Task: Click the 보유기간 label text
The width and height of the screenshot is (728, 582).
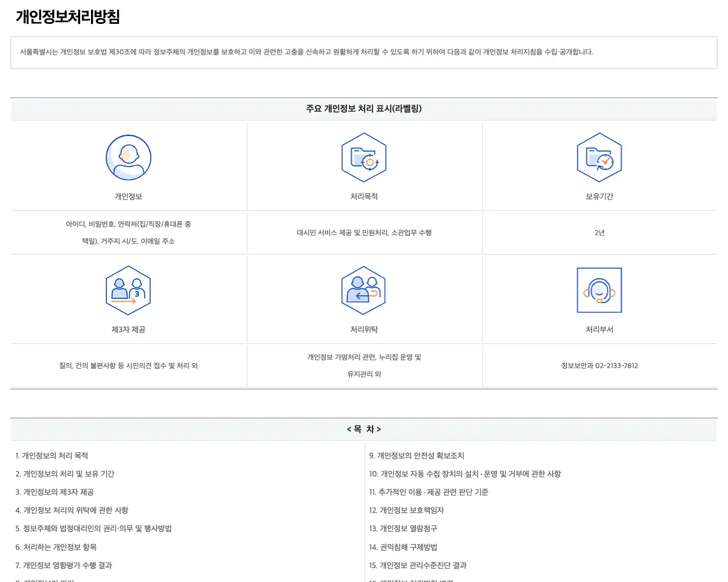Action: click(599, 197)
